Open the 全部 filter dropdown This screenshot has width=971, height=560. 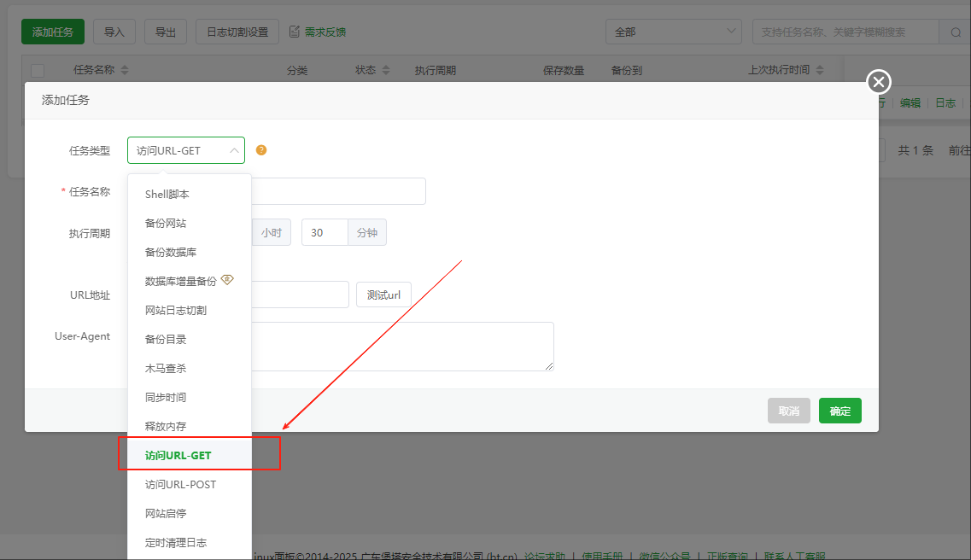673,32
